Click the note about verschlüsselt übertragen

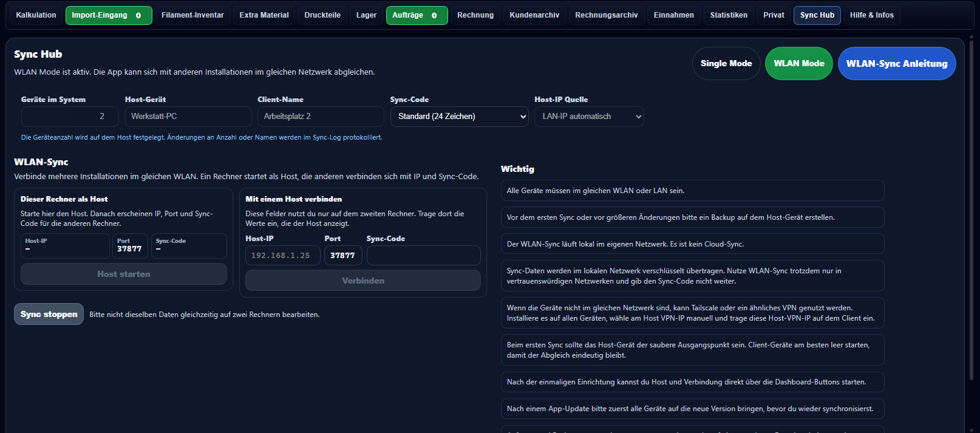pyautogui.click(x=693, y=276)
